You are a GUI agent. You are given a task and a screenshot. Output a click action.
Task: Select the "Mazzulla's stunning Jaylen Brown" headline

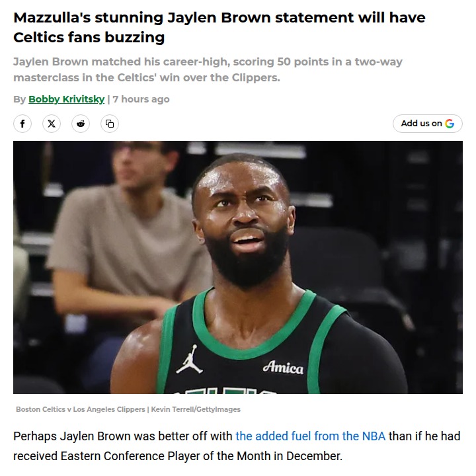(141, 17)
